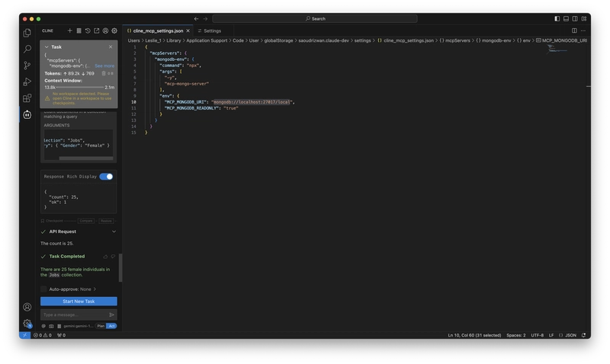Close the cline_mcp_settings.json tab
Screen dimensions: 610x364
click(188, 30)
